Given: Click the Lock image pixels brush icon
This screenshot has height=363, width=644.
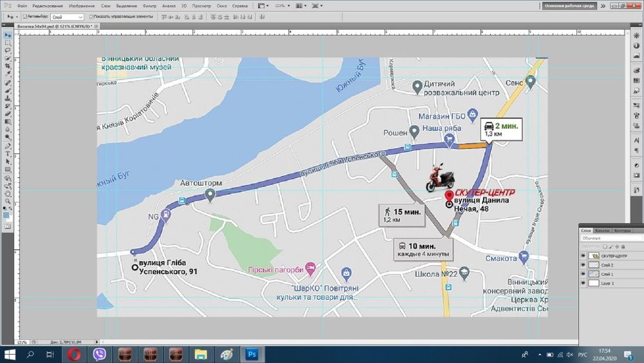Looking at the screenshot, I should (611, 247).
